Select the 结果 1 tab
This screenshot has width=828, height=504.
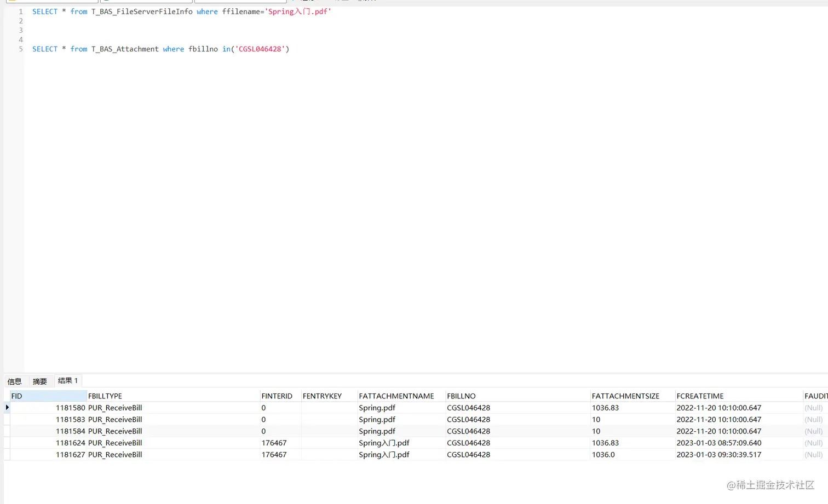coord(68,381)
